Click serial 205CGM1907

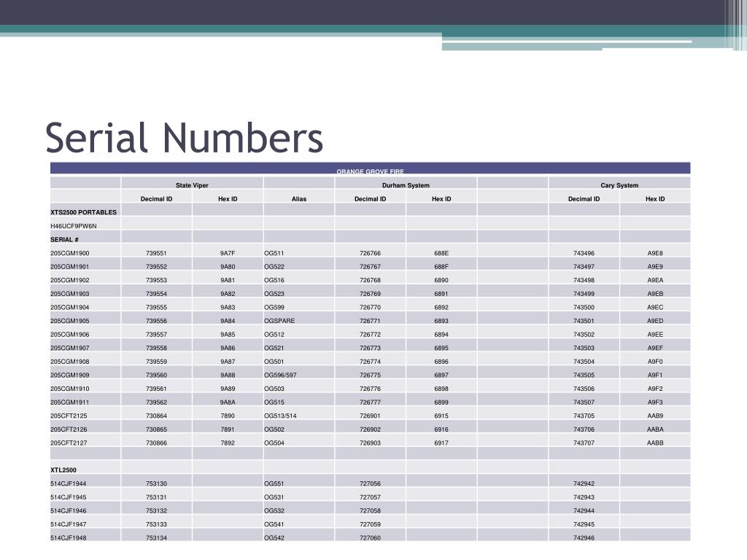point(69,348)
